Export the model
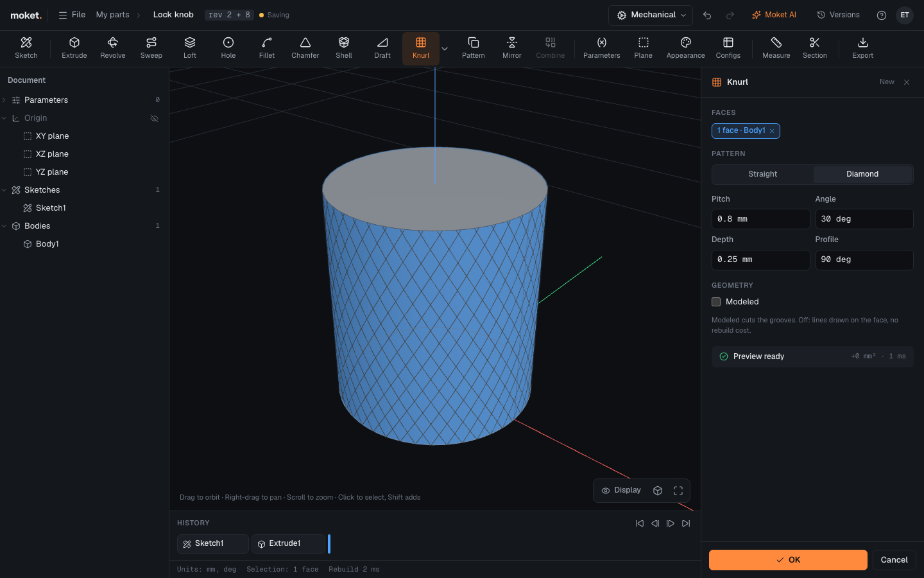This screenshot has width=924, height=578. (x=863, y=48)
